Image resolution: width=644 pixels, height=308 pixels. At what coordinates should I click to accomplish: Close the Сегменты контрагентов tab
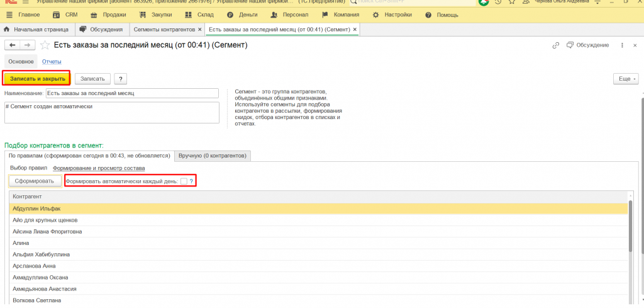(199, 29)
